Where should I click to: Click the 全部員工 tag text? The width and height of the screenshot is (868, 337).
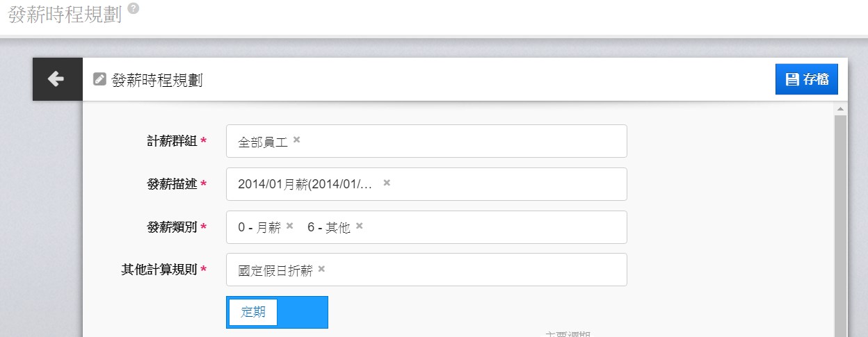(x=262, y=142)
